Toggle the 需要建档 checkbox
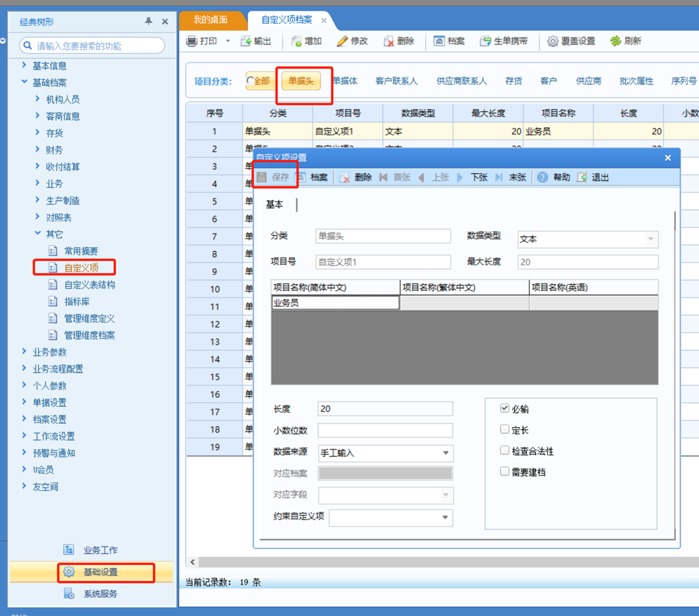Viewport: 699px width, 616px height. tap(505, 471)
